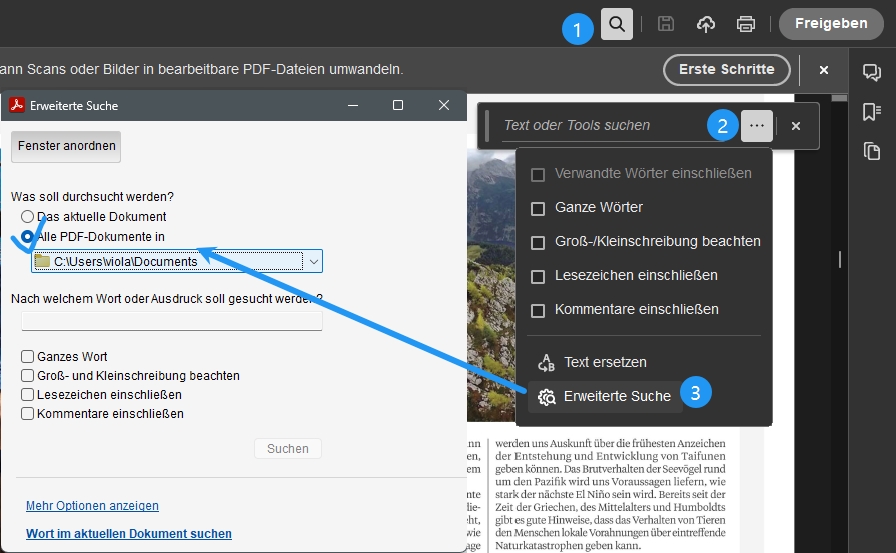The image size is (896, 553).
Task: Check Ganzes Wort in Erweiterte Suche window
Action: (27, 356)
